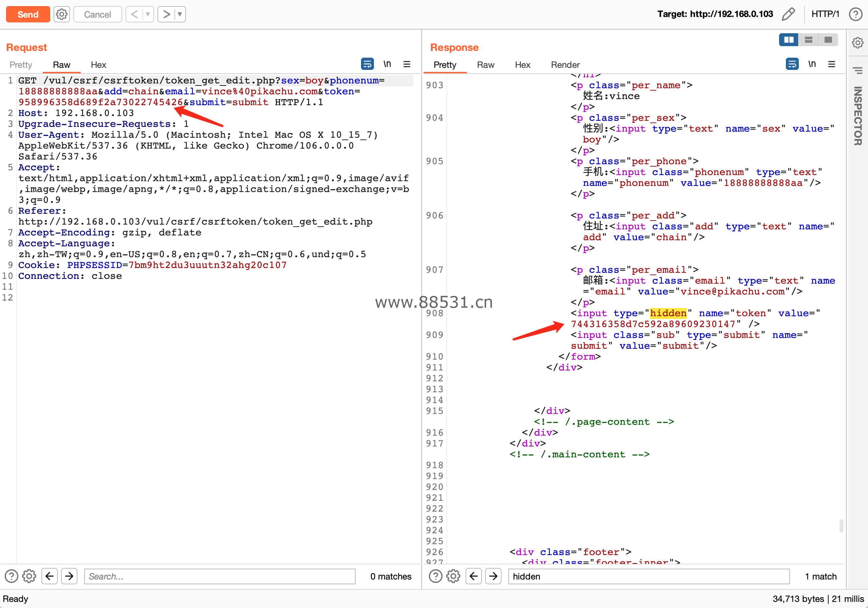Viewport: 868px width, 608px height.
Task: Select side-by-side layout view
Action: pos(789,40)
